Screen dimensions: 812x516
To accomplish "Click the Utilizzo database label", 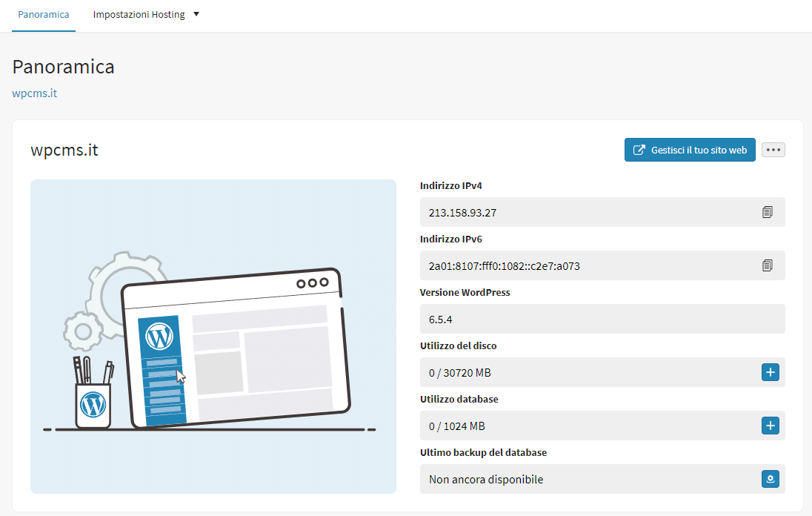I will (x=459, y=399).
